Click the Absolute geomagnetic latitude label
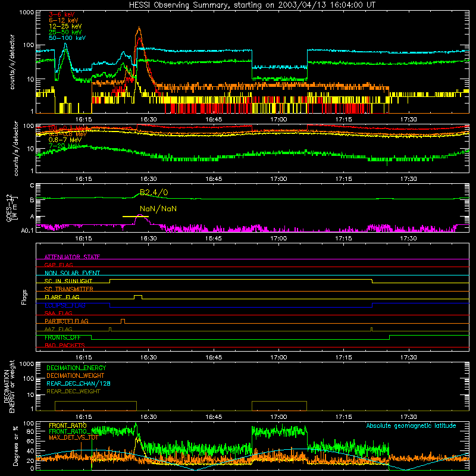This screenshot has width=476, height=476. (411, 426)
